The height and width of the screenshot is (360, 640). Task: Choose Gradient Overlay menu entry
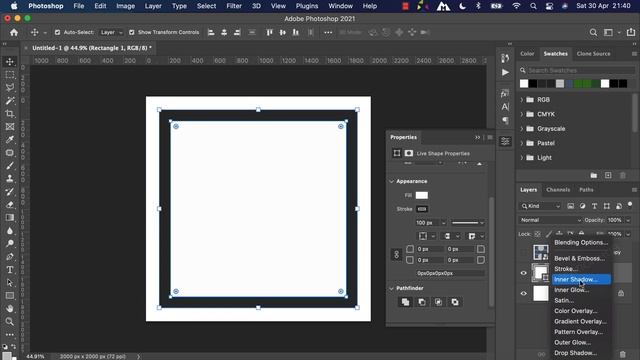(580, 322)
